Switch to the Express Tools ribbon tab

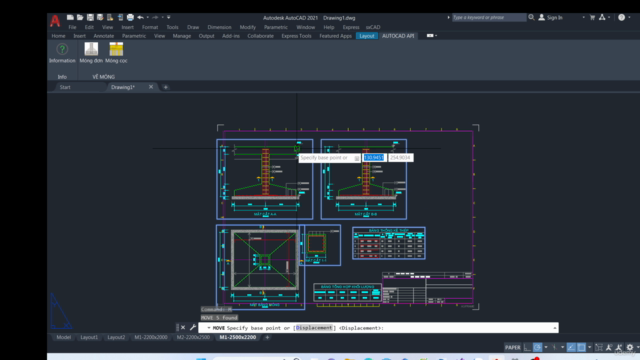pyautogui.click(x=296, y=36)
